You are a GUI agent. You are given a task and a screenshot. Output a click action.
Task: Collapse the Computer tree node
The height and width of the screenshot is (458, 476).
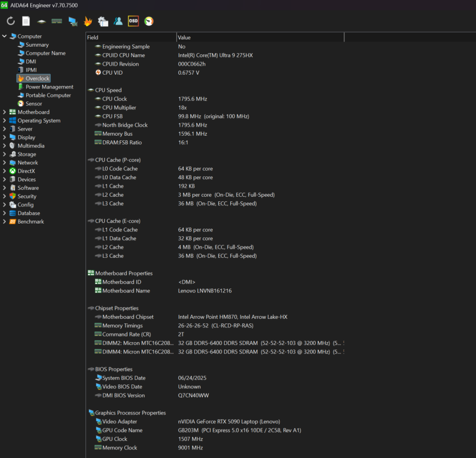coord(4,36)
